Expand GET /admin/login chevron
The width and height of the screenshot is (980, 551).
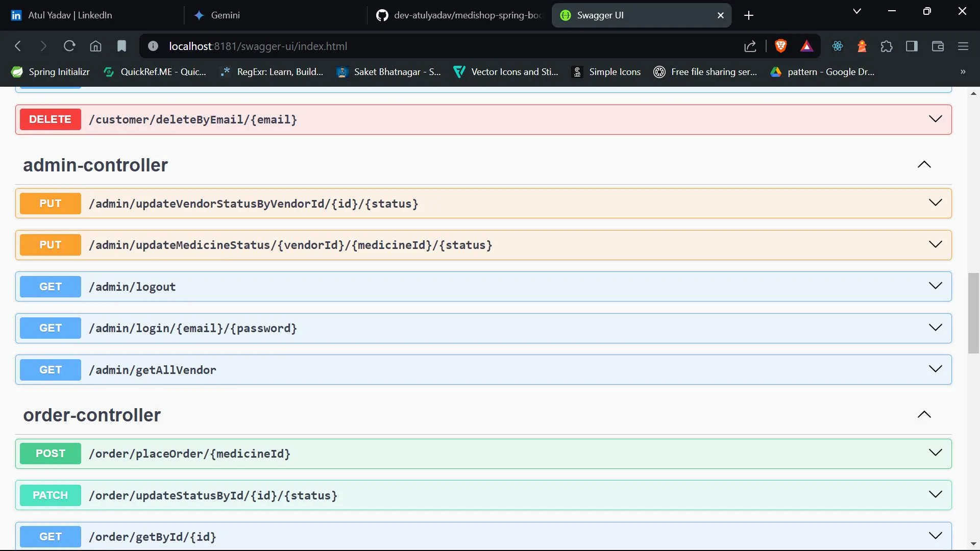tap(935, 328)
